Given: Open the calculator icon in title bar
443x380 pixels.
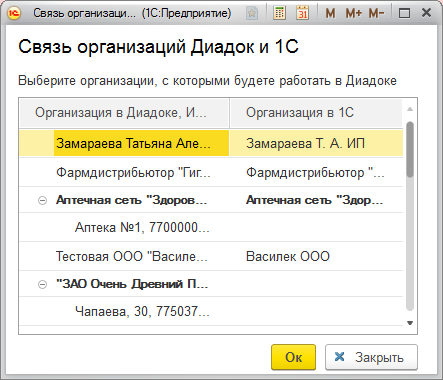Looking at the screenshot, I should tap(279, 13).
